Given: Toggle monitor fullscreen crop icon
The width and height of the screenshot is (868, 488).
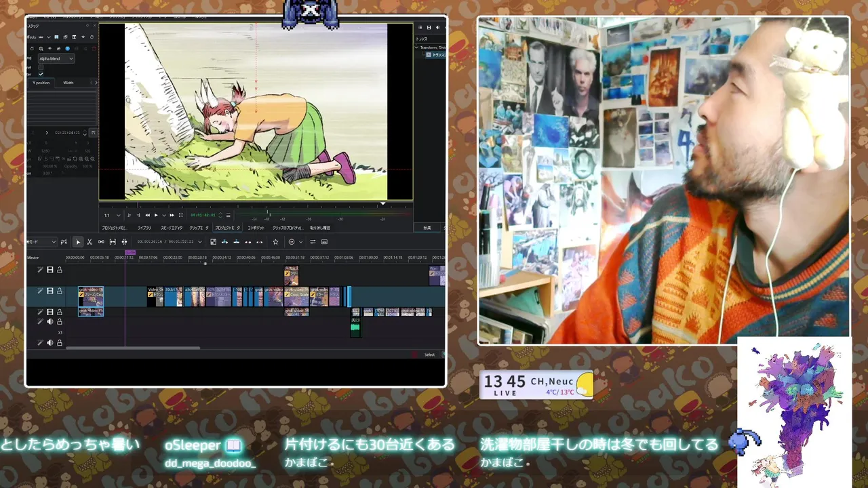Looking at the screenshot, I should coord(181,215).
